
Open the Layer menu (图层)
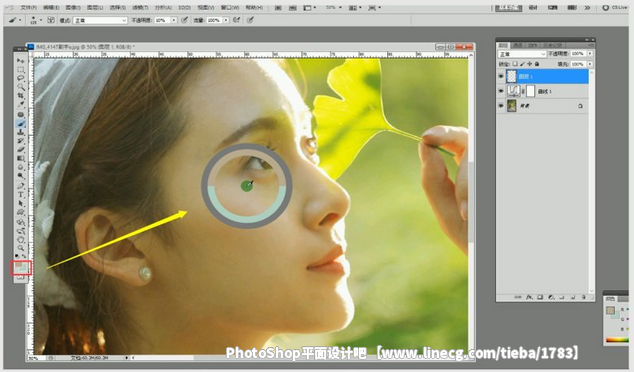pyautogui.click(x=95, y=8)
